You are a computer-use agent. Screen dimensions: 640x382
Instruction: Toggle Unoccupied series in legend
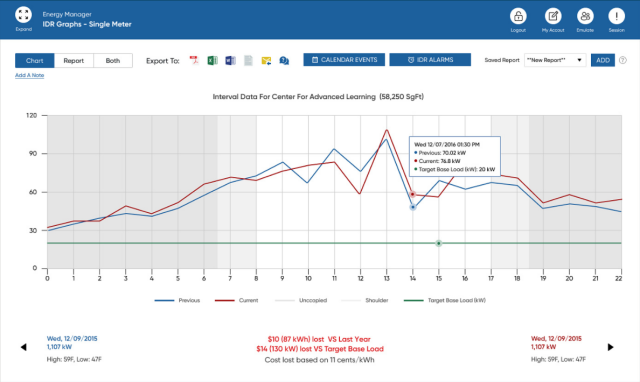click(x=301, y=300)
